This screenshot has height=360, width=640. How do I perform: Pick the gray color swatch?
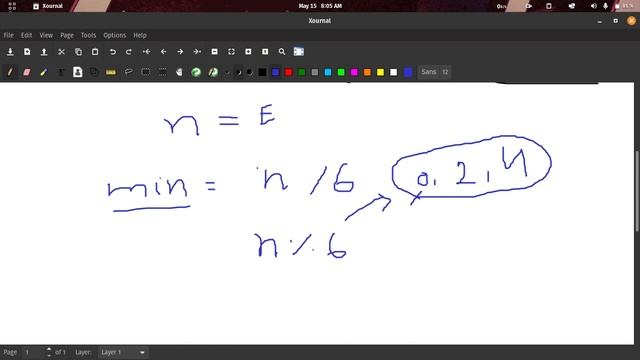[x=315, y=72]
